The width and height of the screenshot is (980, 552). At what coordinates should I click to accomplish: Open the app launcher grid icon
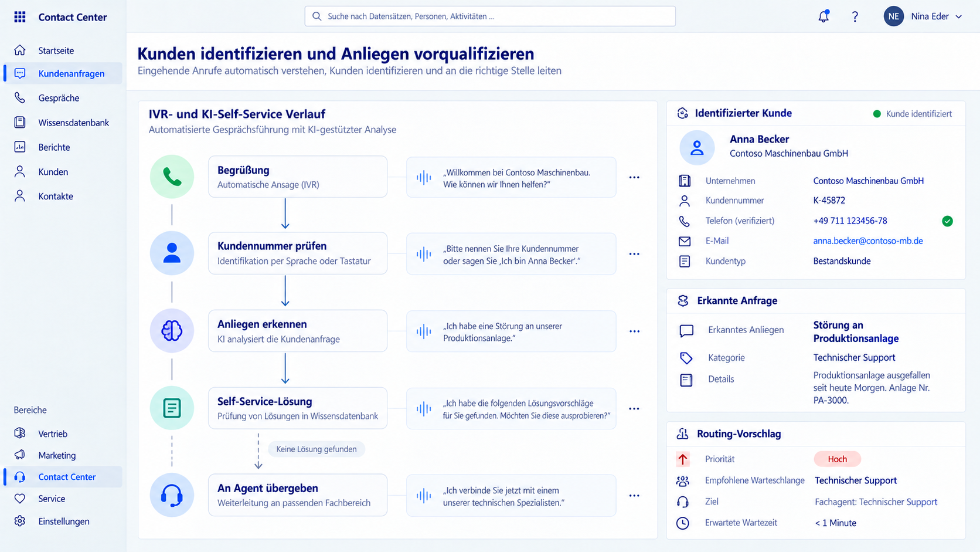[20, 17]
